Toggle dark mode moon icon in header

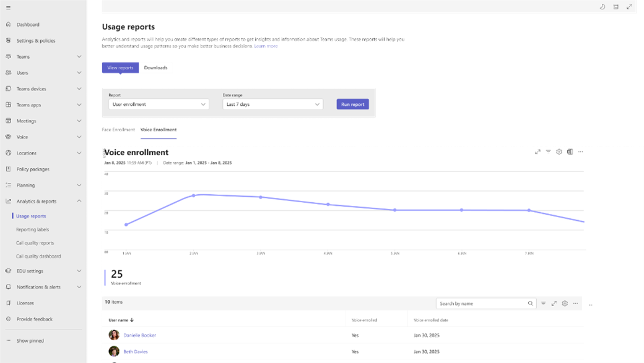tap(603, 7)
